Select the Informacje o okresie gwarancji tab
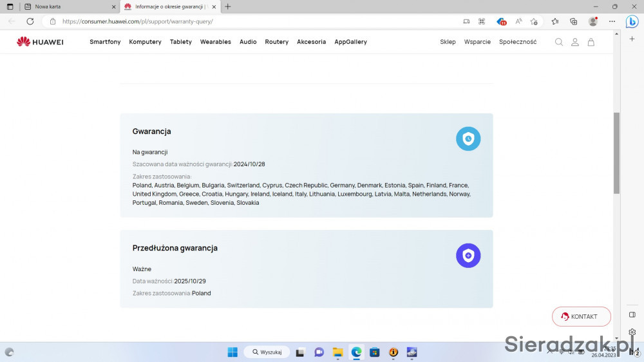 171,6
